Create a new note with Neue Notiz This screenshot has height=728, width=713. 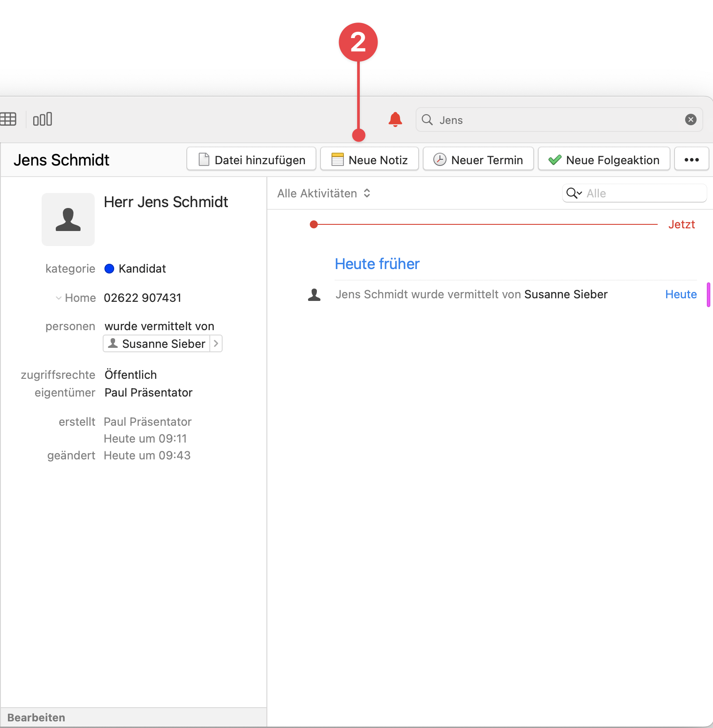point(369,159)
